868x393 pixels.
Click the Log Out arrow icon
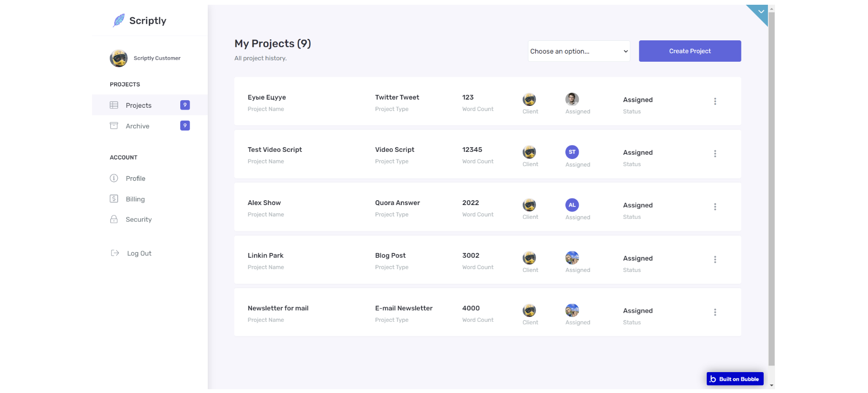pos(115,253)
